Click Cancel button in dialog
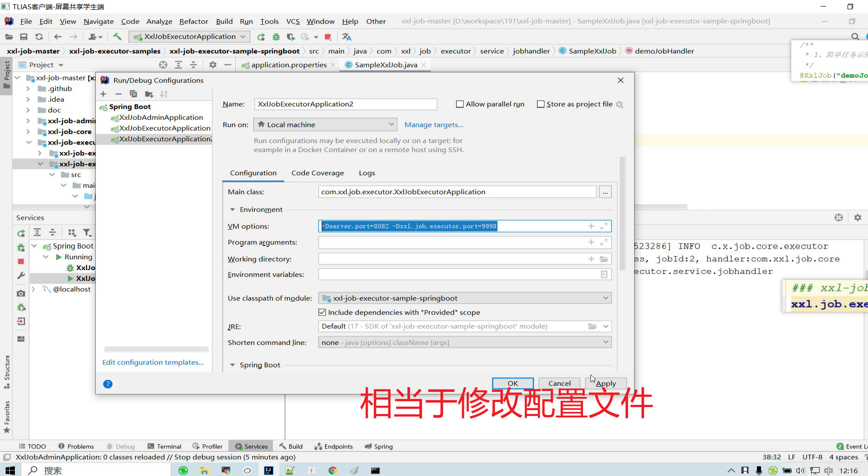 559,383
